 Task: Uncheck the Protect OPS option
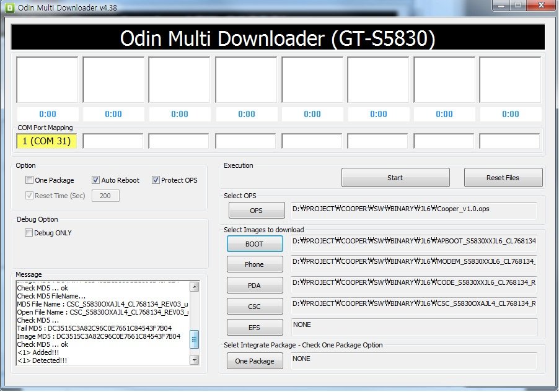click(156, 180)
